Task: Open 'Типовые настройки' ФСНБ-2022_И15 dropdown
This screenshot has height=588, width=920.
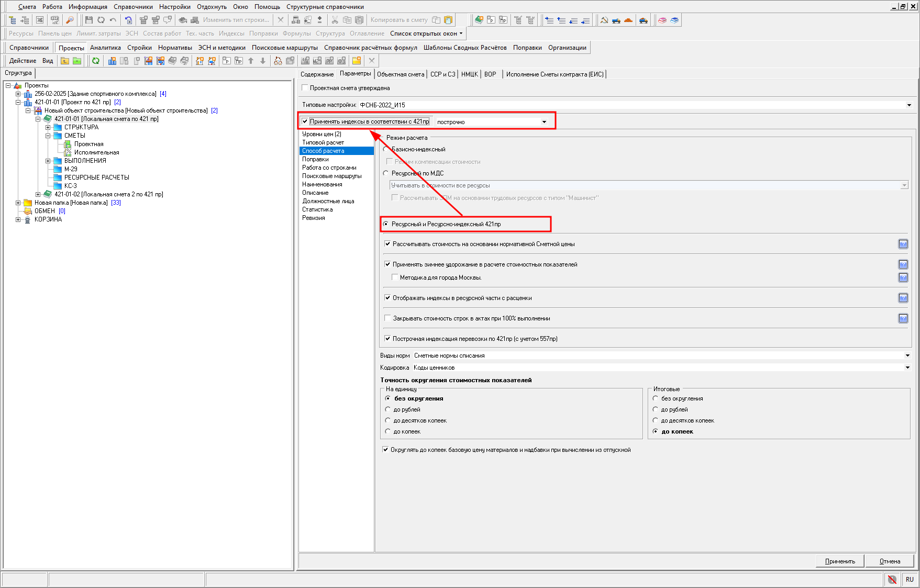Action: tap(908, 105)
